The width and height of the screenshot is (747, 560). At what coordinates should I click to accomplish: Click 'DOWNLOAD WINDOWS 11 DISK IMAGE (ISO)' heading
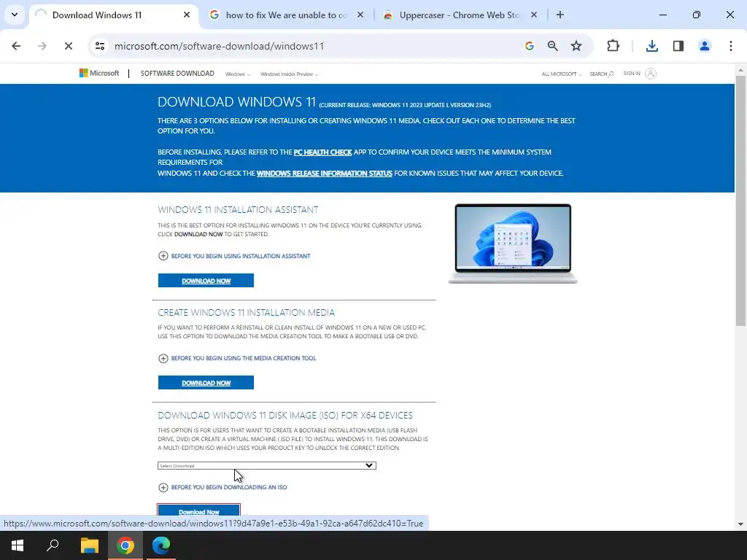point(285,416)
